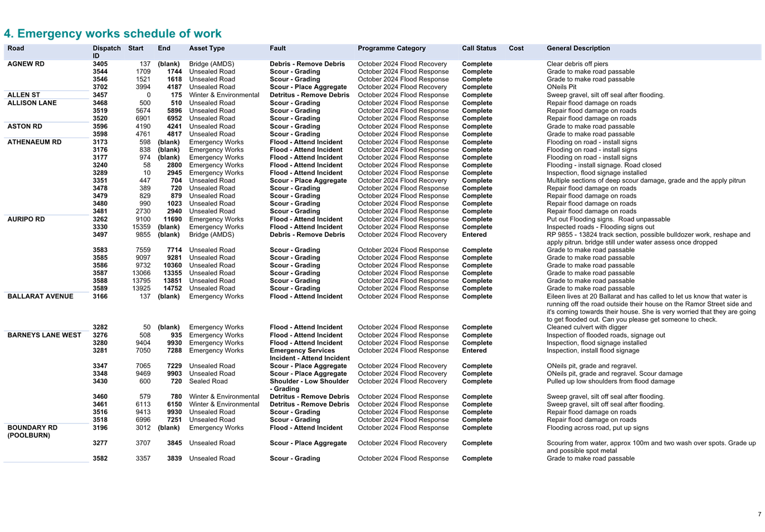Select the "Dispatch ID" column header

click(106, 51)
